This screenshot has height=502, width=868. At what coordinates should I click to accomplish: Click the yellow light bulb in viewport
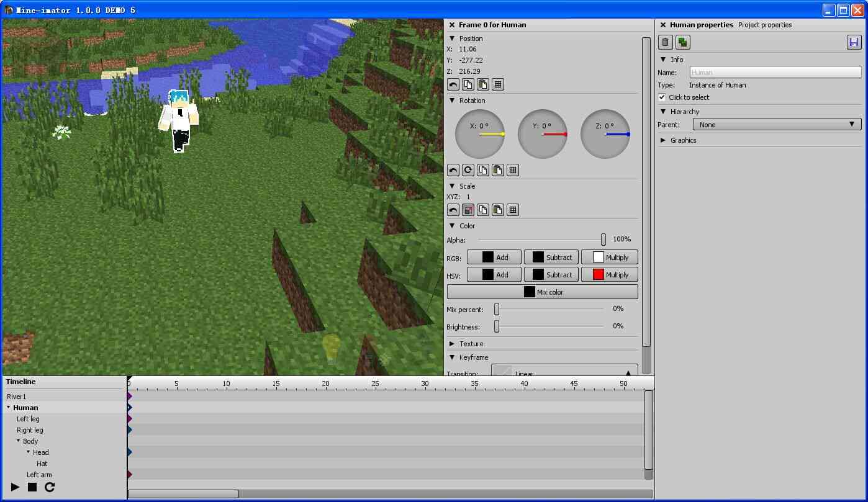click(331, 347)
